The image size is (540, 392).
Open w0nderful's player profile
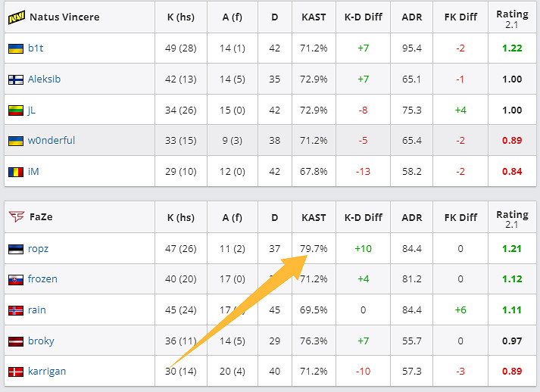pyautogui.click(x=51, y=141)
